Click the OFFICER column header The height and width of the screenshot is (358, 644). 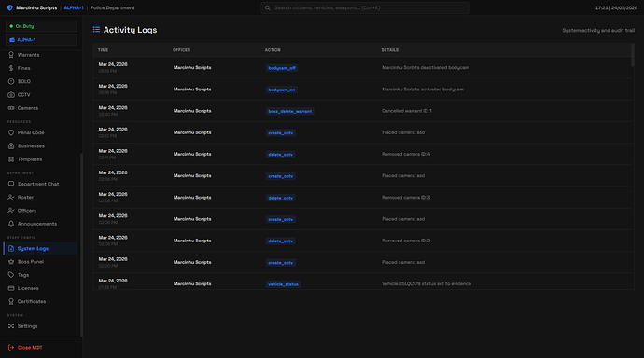click(182, 50)
